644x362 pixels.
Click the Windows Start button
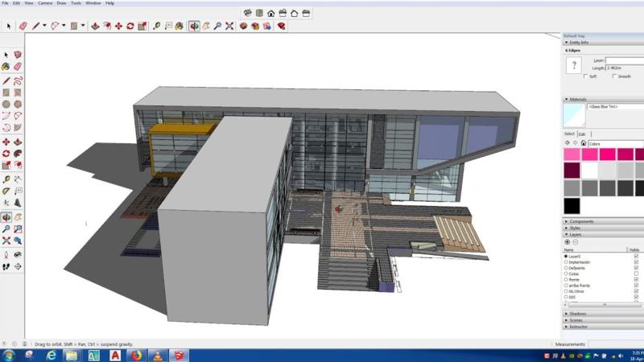pos(10,355)
